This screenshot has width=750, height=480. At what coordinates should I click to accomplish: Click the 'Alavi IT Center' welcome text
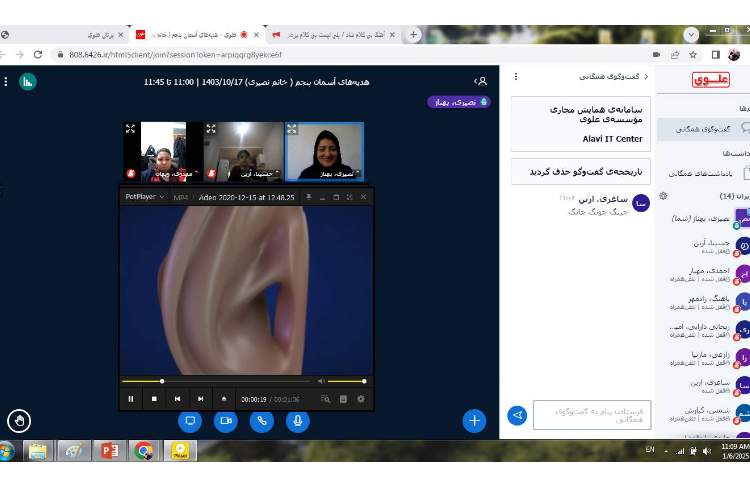click(x=612, y=139)
